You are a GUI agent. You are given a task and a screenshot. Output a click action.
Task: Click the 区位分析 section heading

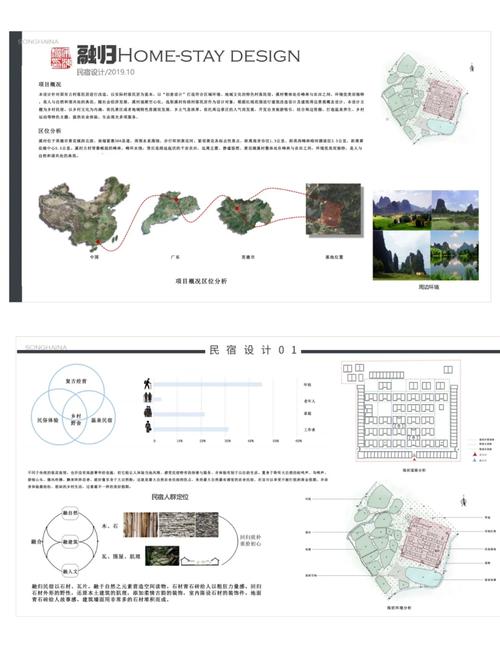click(x=50, y=131)
